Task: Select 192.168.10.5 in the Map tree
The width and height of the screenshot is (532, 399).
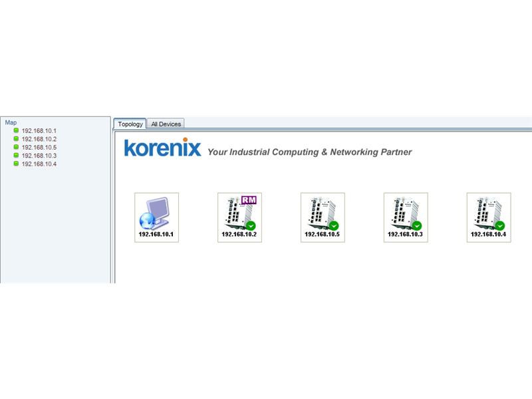Action: pos(39,147)
